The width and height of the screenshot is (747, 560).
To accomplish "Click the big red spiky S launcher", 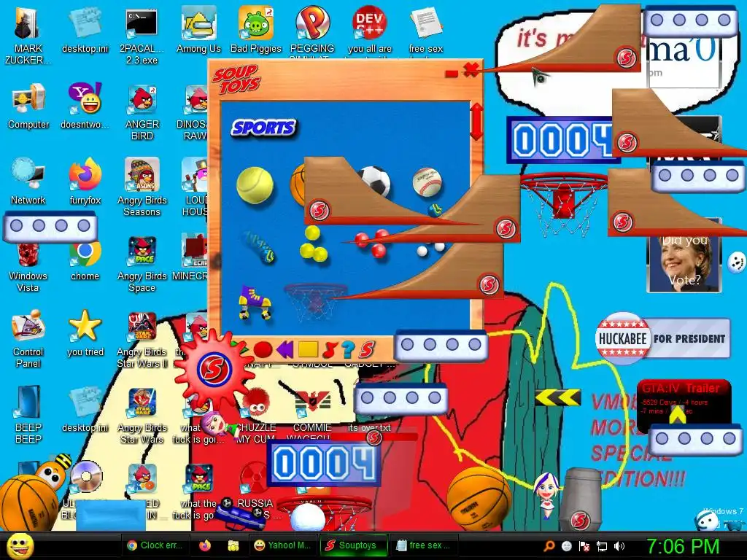I will [214, 368].
